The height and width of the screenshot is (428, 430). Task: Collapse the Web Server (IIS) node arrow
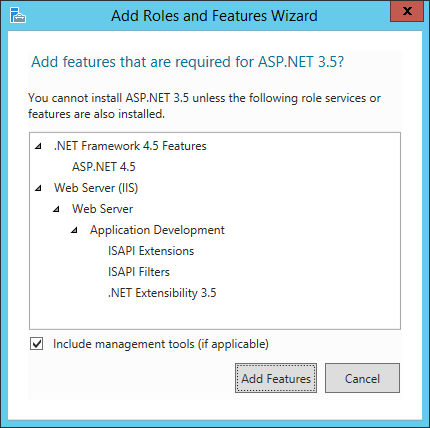tap(38, 188)
